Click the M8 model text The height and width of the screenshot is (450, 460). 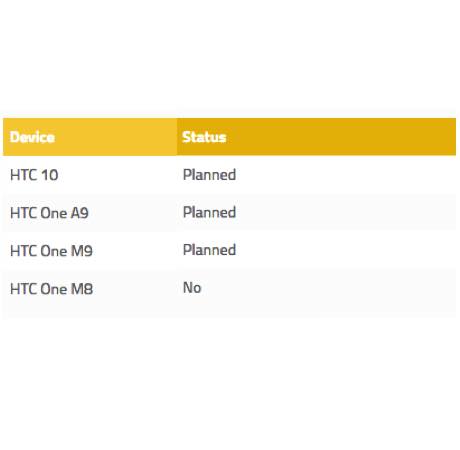click(82, 289)
